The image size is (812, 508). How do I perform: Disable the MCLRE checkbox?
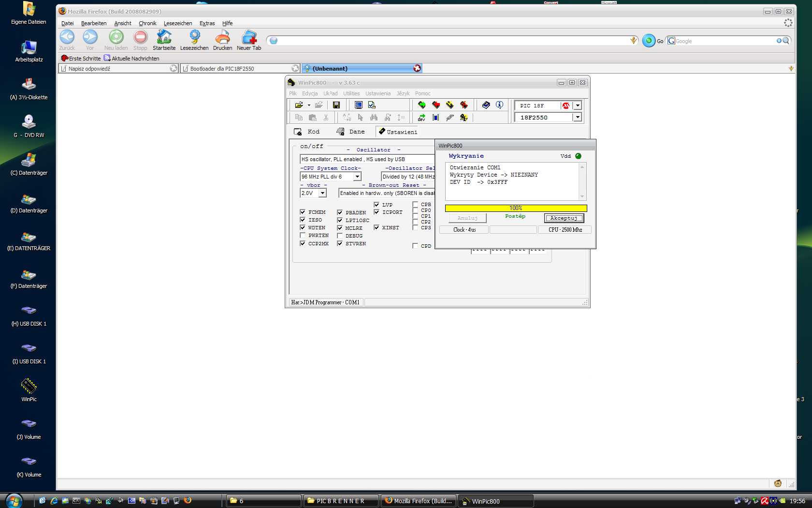pos(340,228)
